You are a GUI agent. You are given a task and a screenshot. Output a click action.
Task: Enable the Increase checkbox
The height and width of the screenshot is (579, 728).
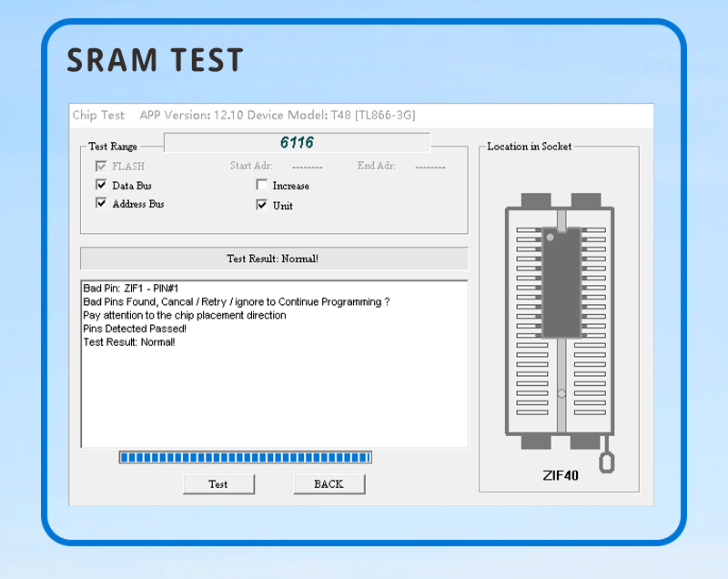point(262,186)
